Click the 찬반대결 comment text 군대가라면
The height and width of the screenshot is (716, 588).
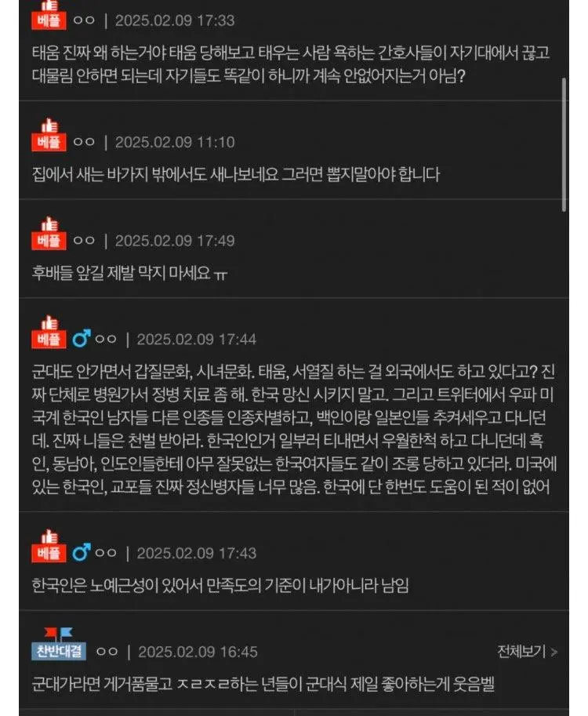coord(263,684)
